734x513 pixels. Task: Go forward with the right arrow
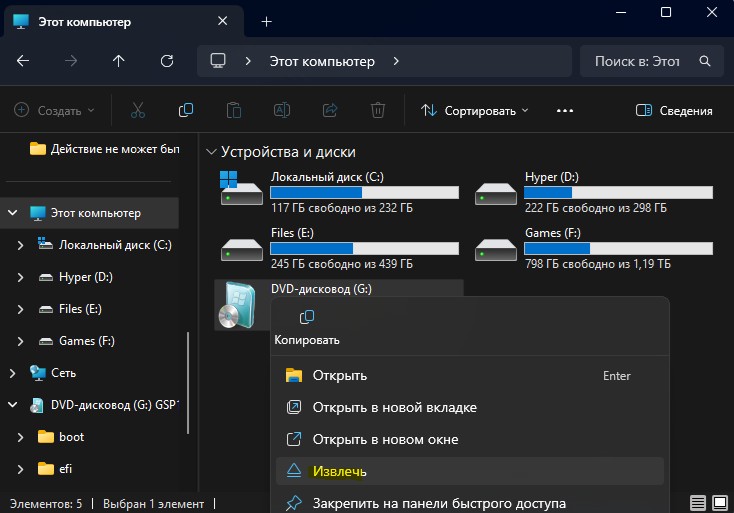[x=71, y=61]
